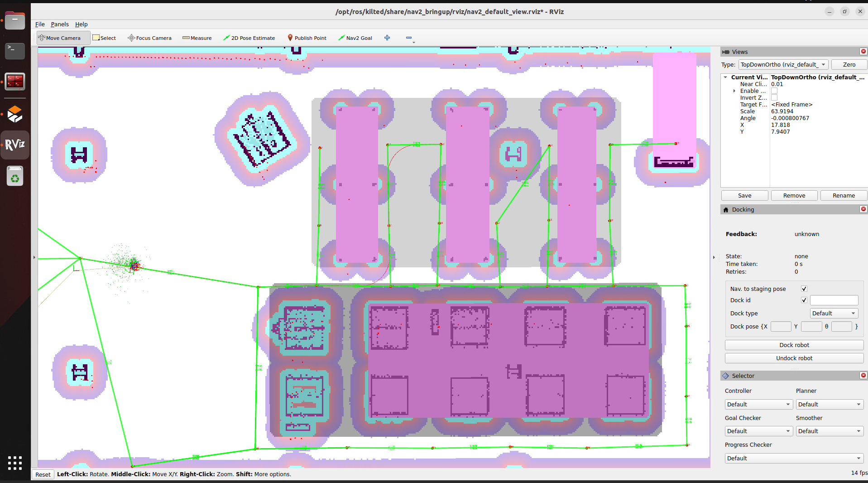Choose the Focus Camera tool

click(x=149, y=38)
